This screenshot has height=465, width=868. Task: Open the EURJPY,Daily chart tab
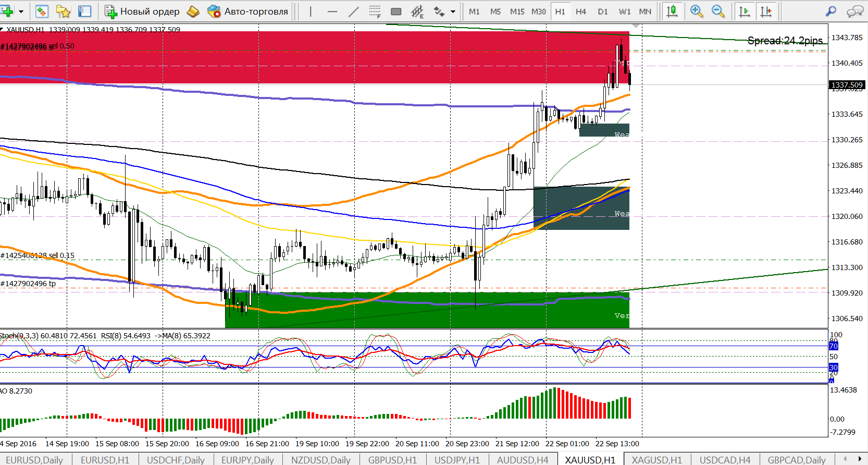(x=247, y=460)
